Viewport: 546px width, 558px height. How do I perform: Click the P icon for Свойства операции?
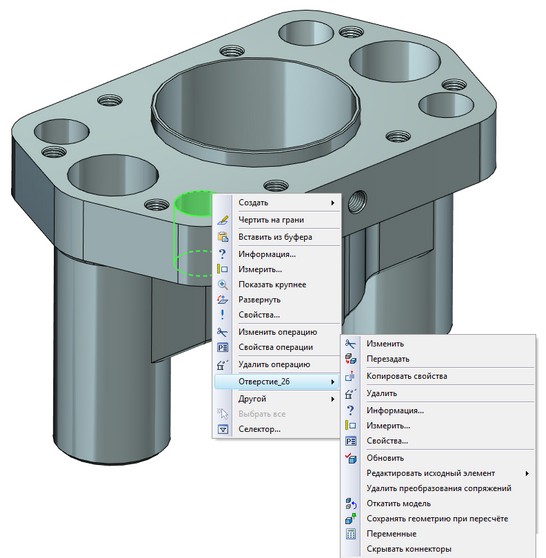pos(222,347)
